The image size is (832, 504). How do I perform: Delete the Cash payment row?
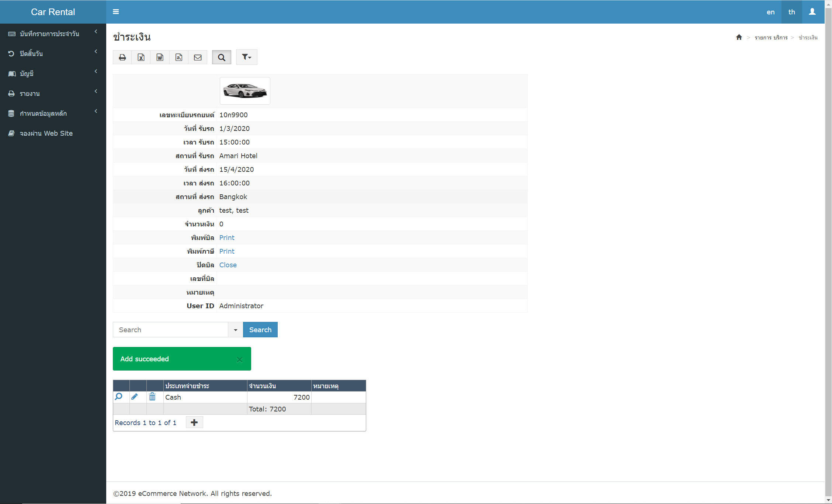pos(152,397)
